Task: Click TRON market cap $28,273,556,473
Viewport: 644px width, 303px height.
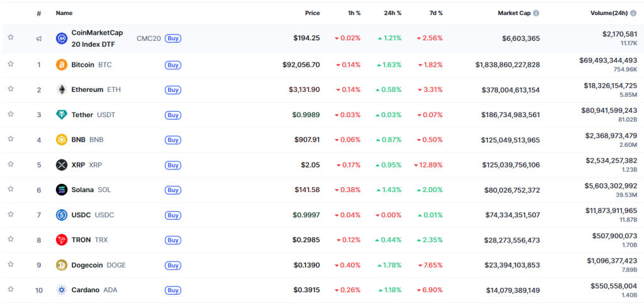Action: click(513, 240)
